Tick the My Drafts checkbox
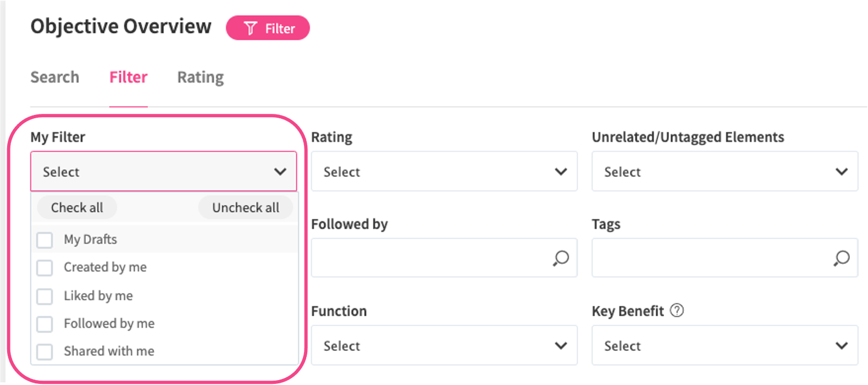This screenshot has width=868, height=385. (45, 240)
